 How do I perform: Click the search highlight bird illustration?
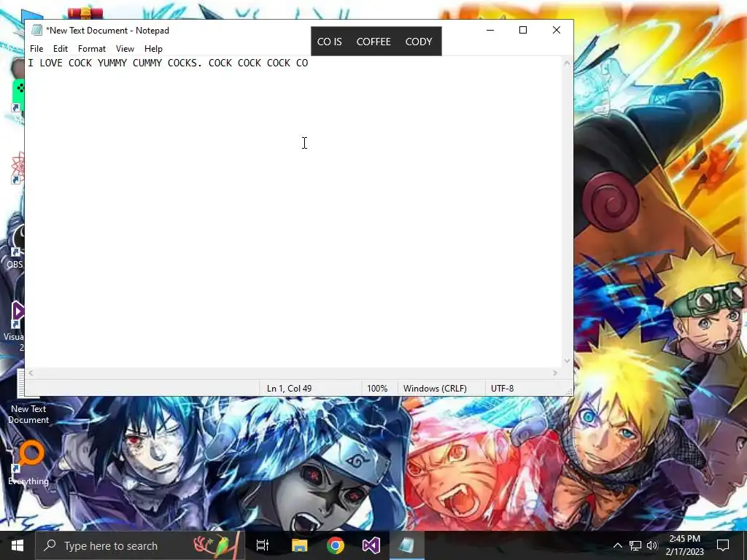[215, 545]
